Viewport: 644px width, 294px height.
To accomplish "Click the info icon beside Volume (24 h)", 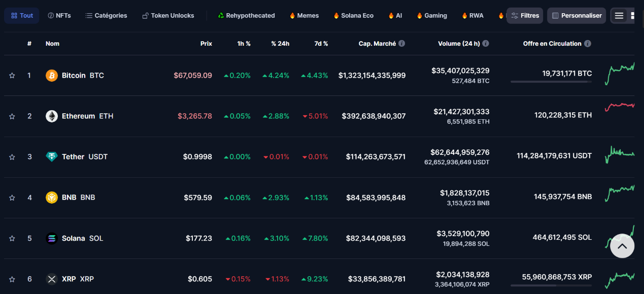I will pyautogui.click(x=485, y=43).
